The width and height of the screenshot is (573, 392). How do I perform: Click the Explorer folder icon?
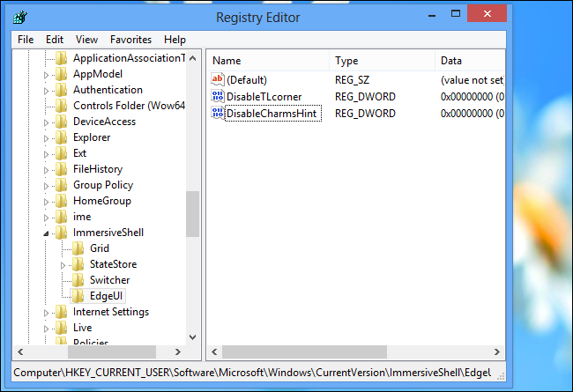[x=62, y=137]
